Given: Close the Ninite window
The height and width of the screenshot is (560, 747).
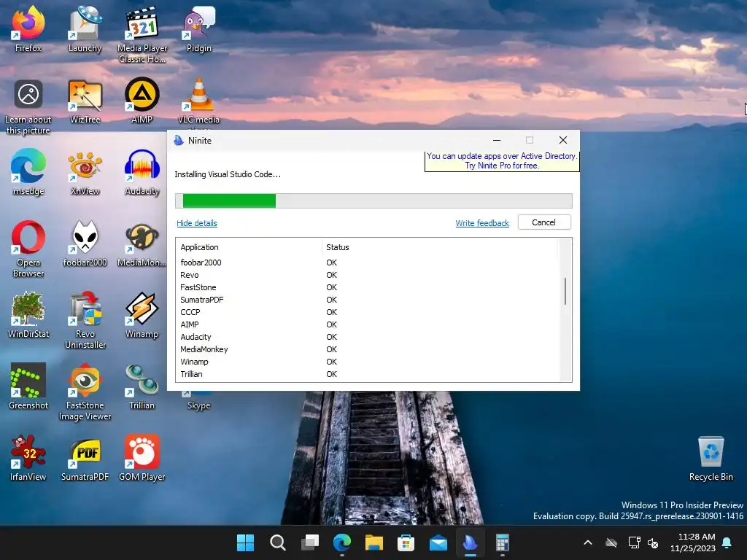Looking at the screenshot, I should click(x=563, y=140).
